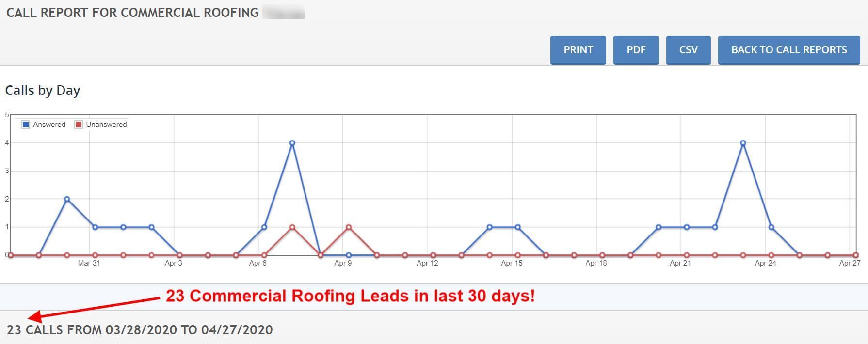Viewport: 868px width, 344px height.
Task: Download the CSV export
Action: [688, 50]
